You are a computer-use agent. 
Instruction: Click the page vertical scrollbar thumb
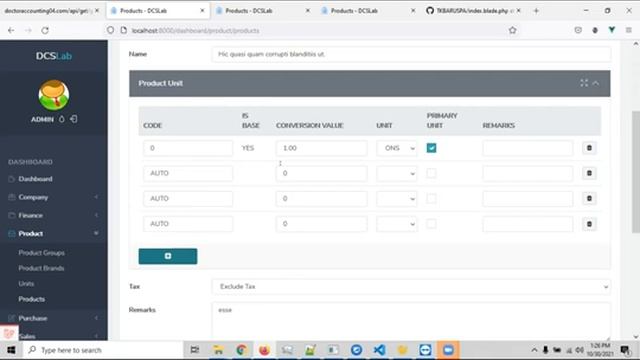pyautogui.click(x=636, y=171)
